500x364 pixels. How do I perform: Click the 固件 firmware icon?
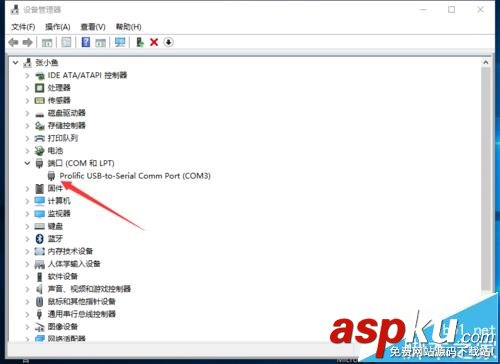pos(40,189)
